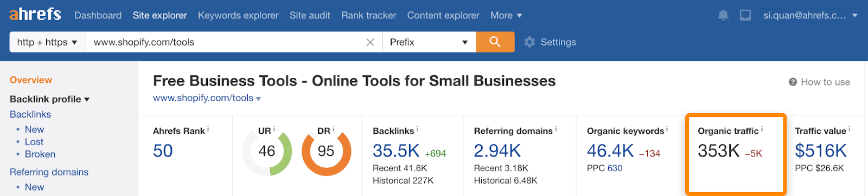Click the Backlinks count 35.5K
The width and height of the screenshot is (868, 196).
coord(396,151)
